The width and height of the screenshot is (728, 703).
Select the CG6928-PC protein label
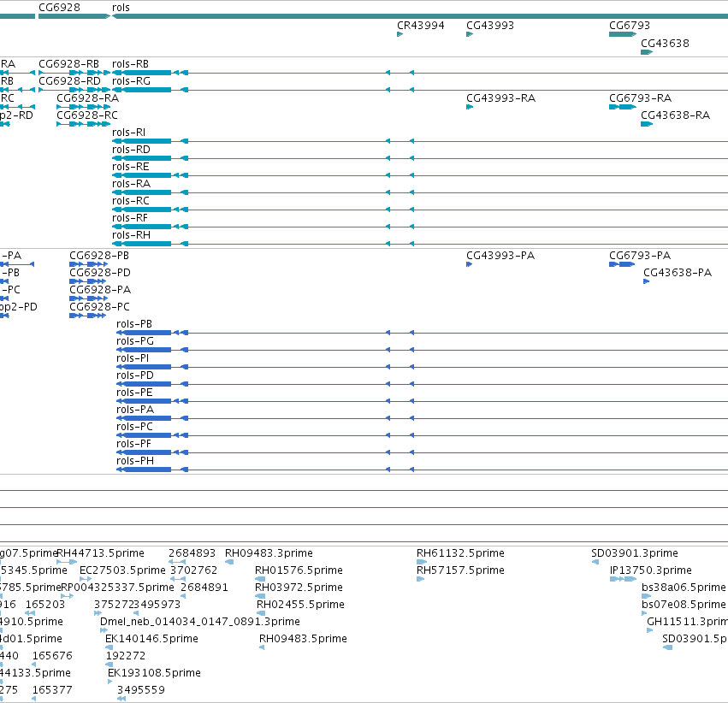click(99, 308)
